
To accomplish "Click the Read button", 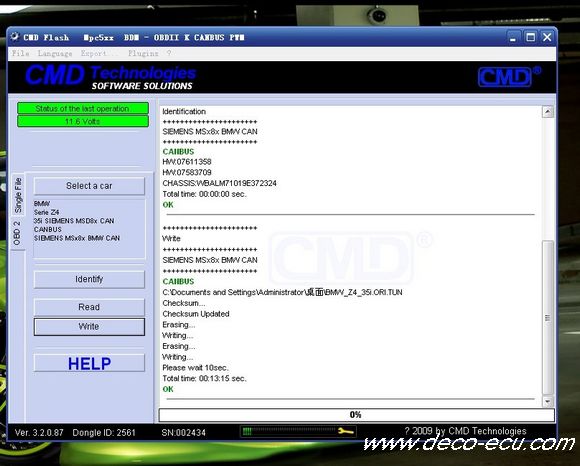I will [x=89, y=307].
